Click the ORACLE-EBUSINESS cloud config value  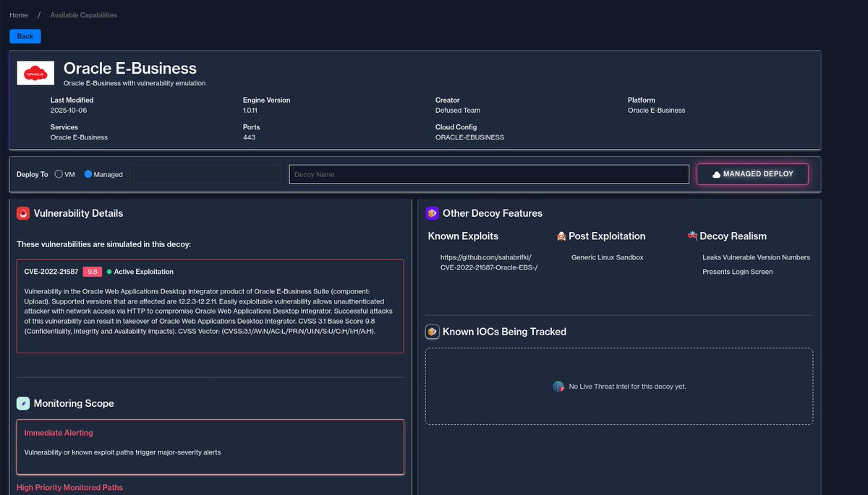click(469, 137)
